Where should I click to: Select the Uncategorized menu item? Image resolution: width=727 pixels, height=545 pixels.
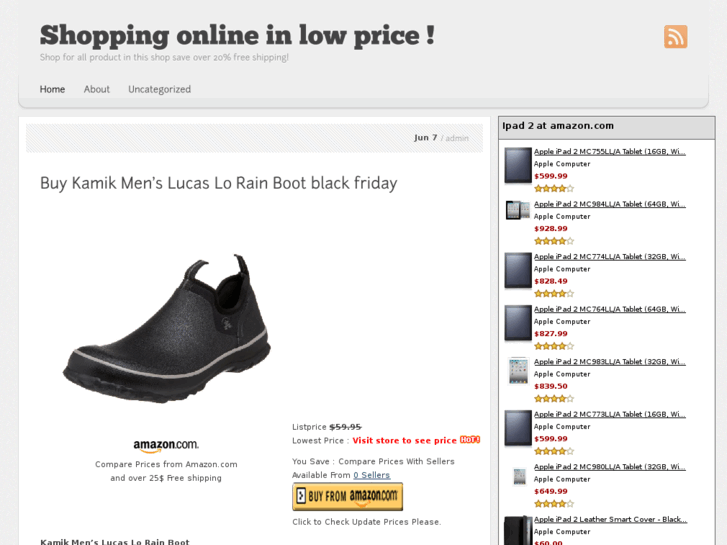pyautogui.click(x=159, y=89)
